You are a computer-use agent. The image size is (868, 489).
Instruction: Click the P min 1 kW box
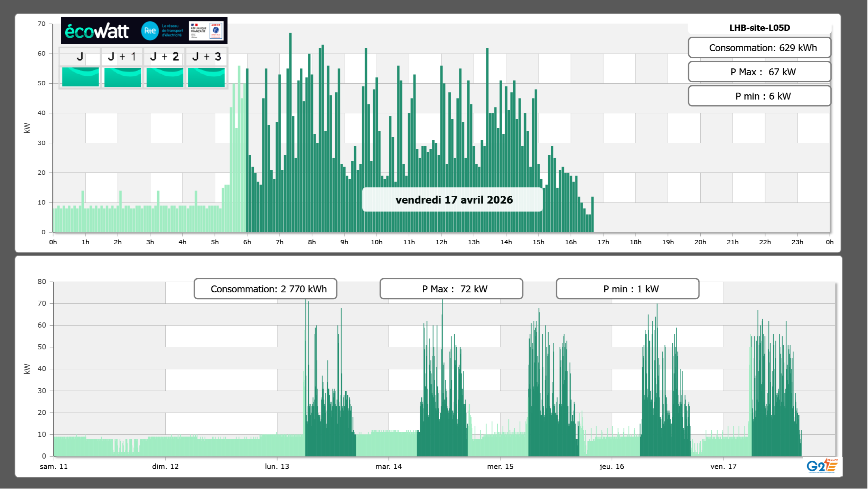coord(627,289)
